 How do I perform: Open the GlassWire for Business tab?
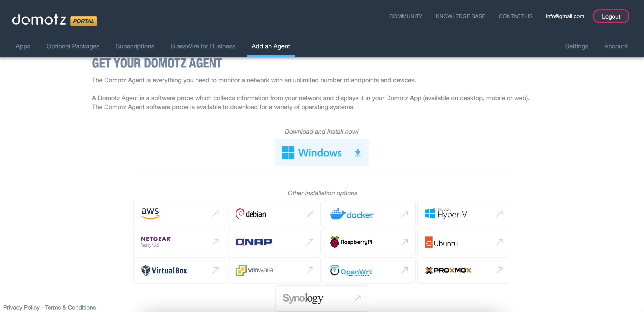coord(202,46)
